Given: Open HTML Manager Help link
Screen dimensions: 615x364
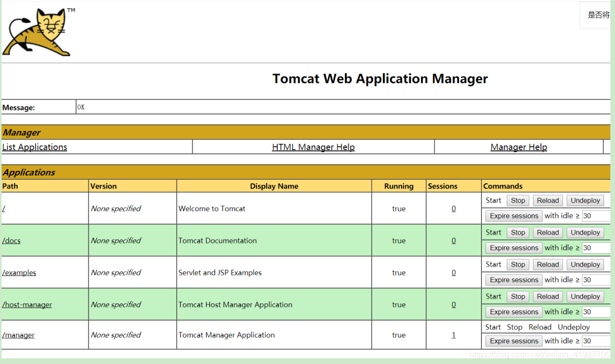Looking at the screenshot, I should [x=313, y=147].
